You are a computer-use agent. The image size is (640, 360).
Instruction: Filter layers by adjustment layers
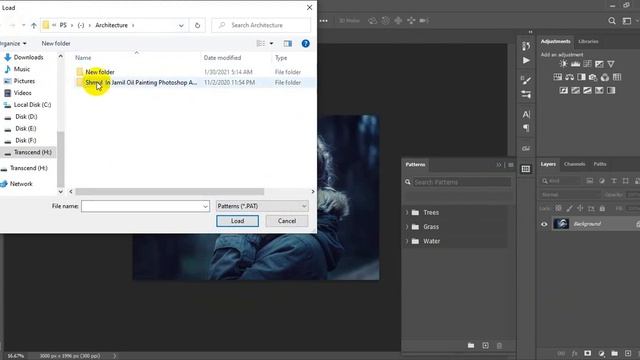click(602, 181)
